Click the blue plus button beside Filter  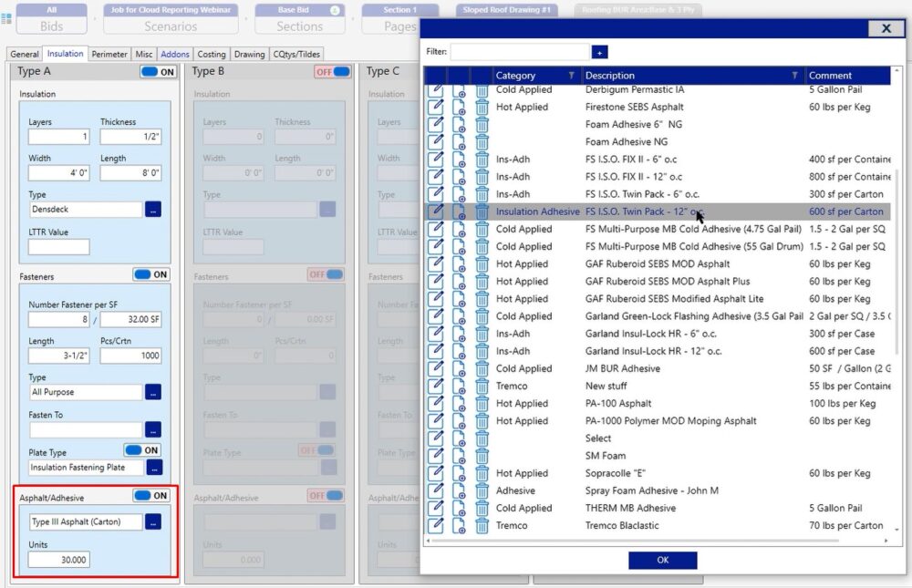(x=599, y=52)
